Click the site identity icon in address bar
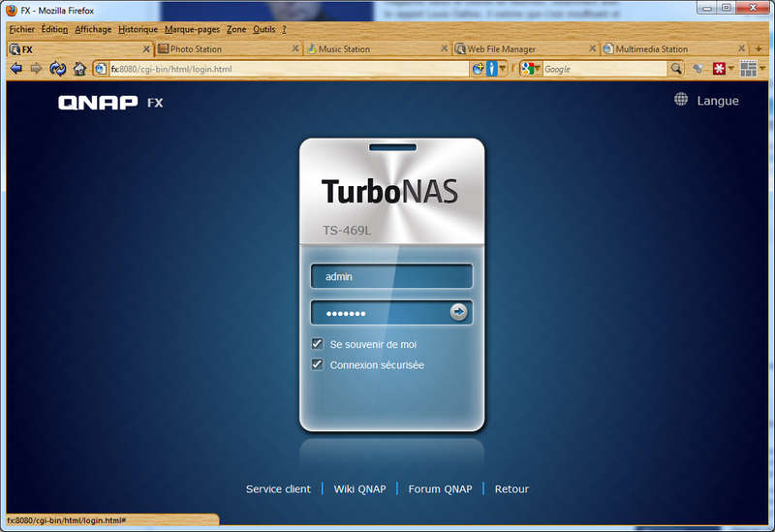Screen dimensions: 775x532 (101, 69)
